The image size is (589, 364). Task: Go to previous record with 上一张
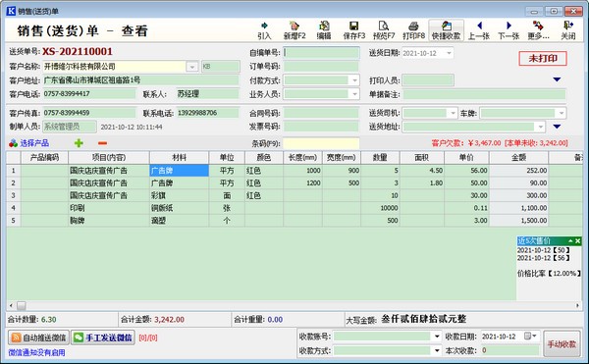(479, 30)
